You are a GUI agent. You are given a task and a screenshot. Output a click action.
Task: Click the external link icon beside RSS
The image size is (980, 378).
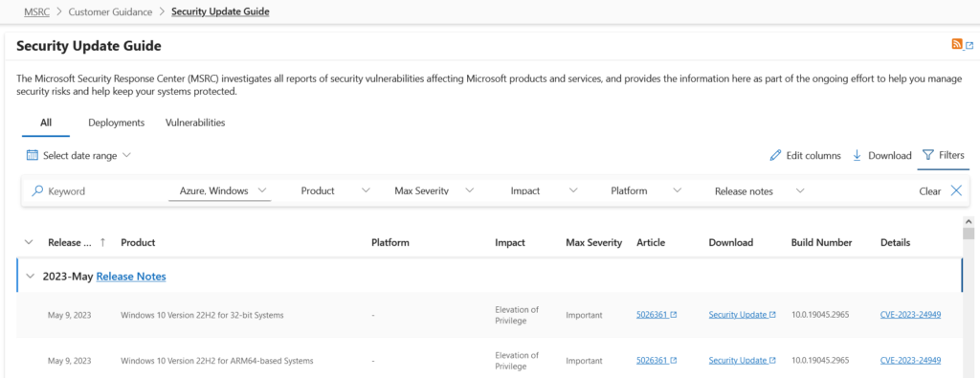[x=969, y=45]
